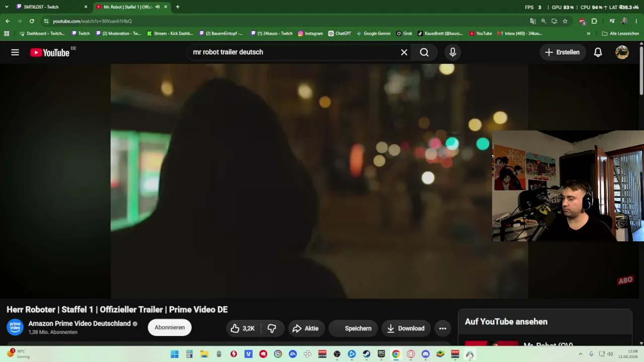Image resolution: width=644 pixels, height=362 pixels.
Task: Like the video with thumbs up
Action: click(243, 328)
